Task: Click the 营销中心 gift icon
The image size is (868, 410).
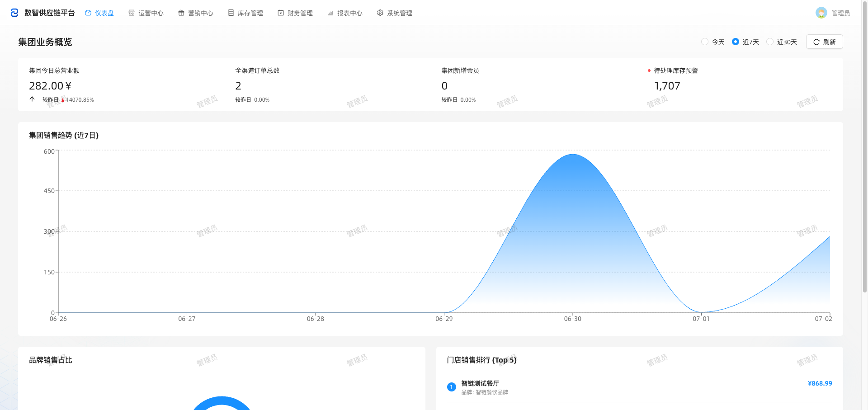Action: [181, 13]
